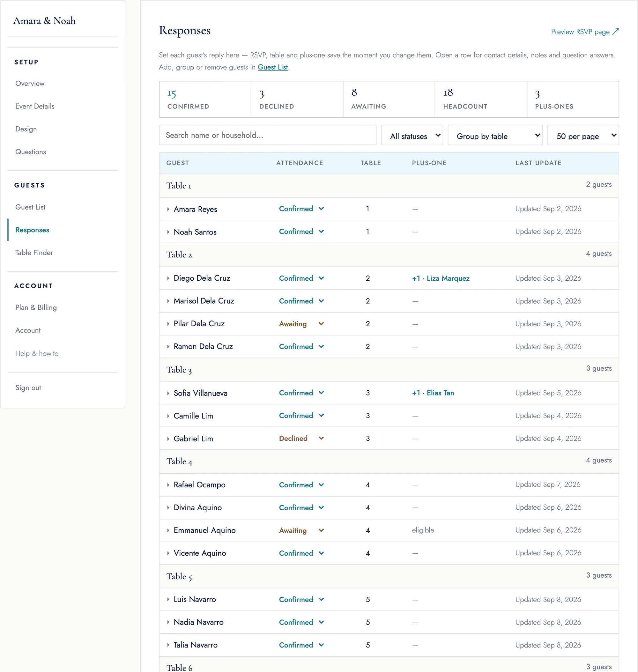Click the Table 3 group header
This screenshot has height=672, width=638.
coord(389,370)
